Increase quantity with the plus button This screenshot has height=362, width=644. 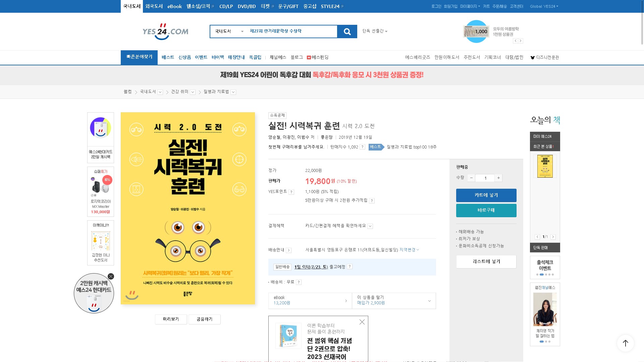click(x=498, y=178)
